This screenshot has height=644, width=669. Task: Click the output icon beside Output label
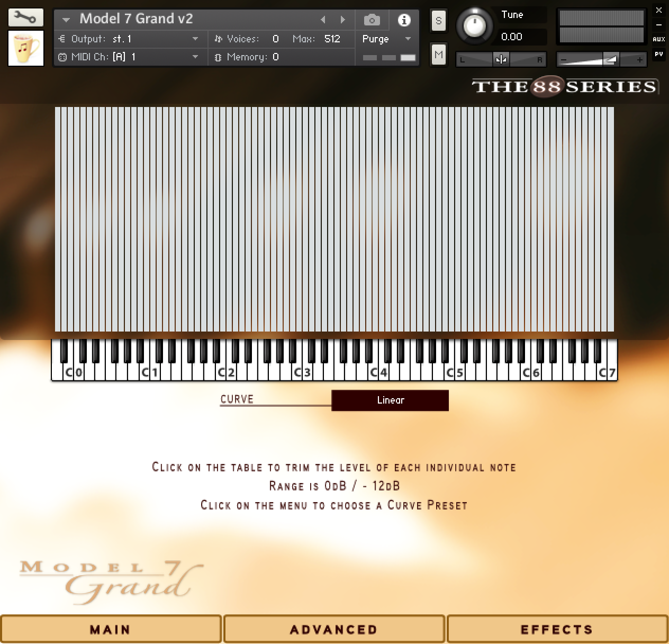(x=62, y=39)
